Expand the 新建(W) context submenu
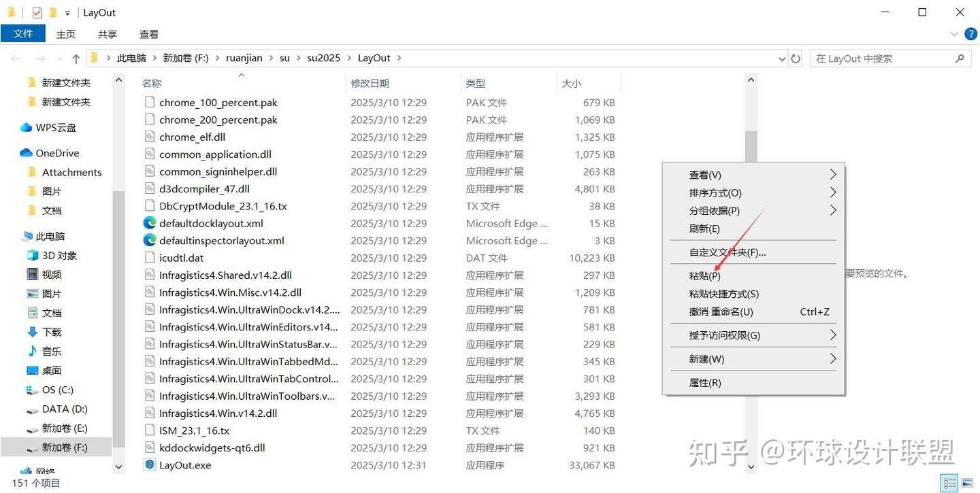The image size is (980, 493). (x=705, y=359)
